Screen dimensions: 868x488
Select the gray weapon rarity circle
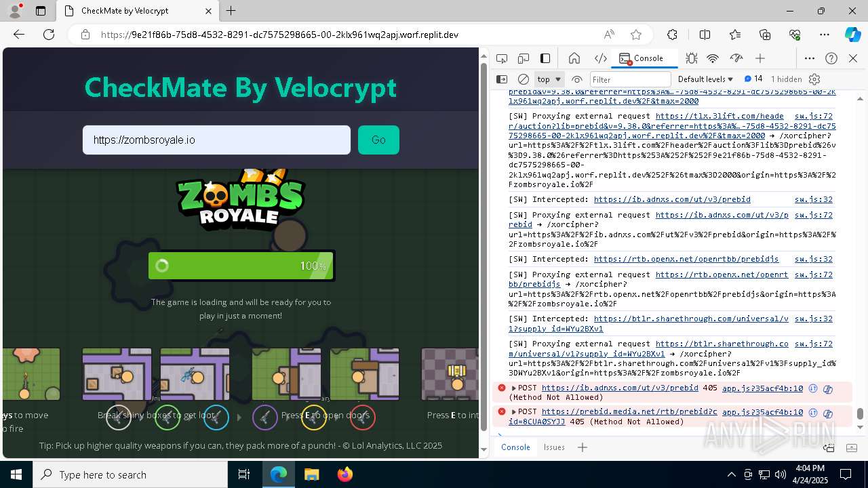click(119, 417)
